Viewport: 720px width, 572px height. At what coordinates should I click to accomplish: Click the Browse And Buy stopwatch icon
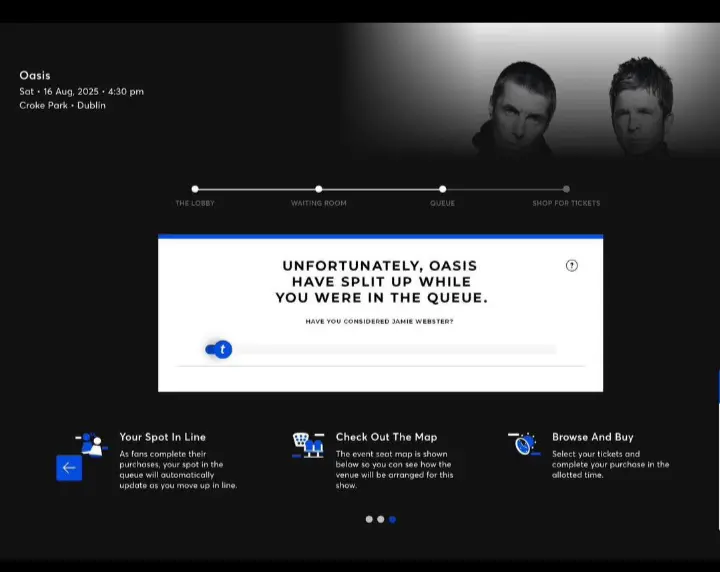tap(524, 444)
